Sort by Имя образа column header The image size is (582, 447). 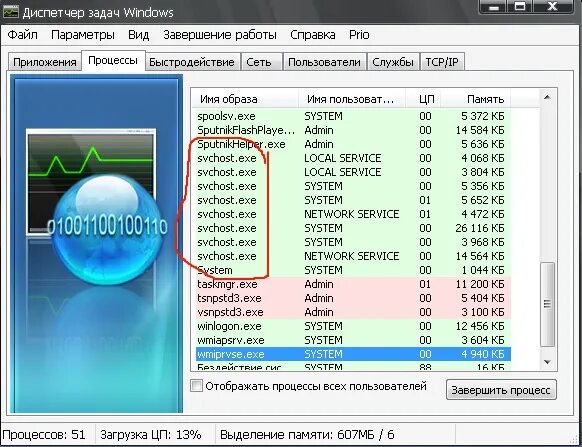tap(245, 99)
